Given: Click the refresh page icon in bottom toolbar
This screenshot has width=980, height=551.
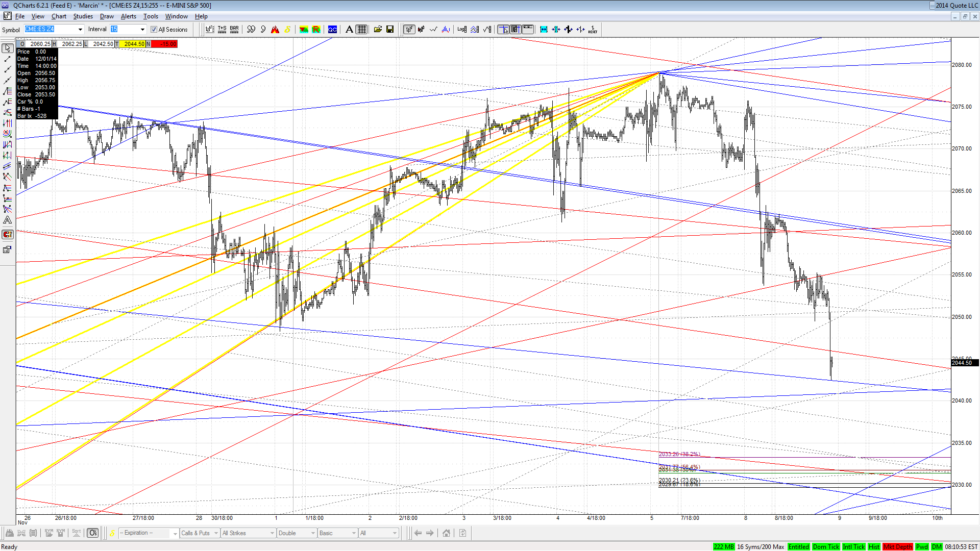Looking at the screenshot, I should pos(463,533).
